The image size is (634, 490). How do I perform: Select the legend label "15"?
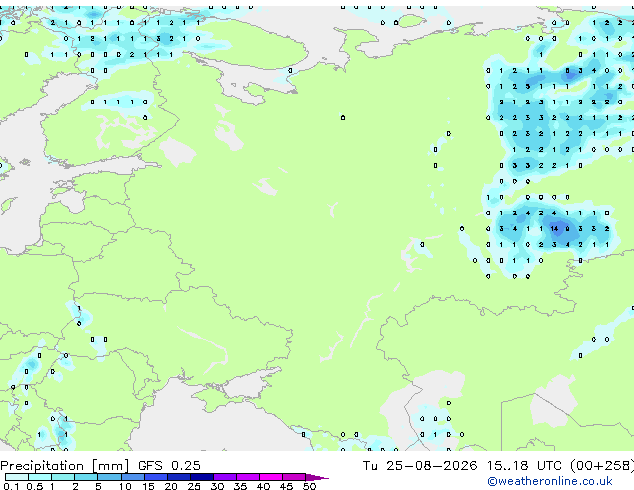click(x=148, y=486)
